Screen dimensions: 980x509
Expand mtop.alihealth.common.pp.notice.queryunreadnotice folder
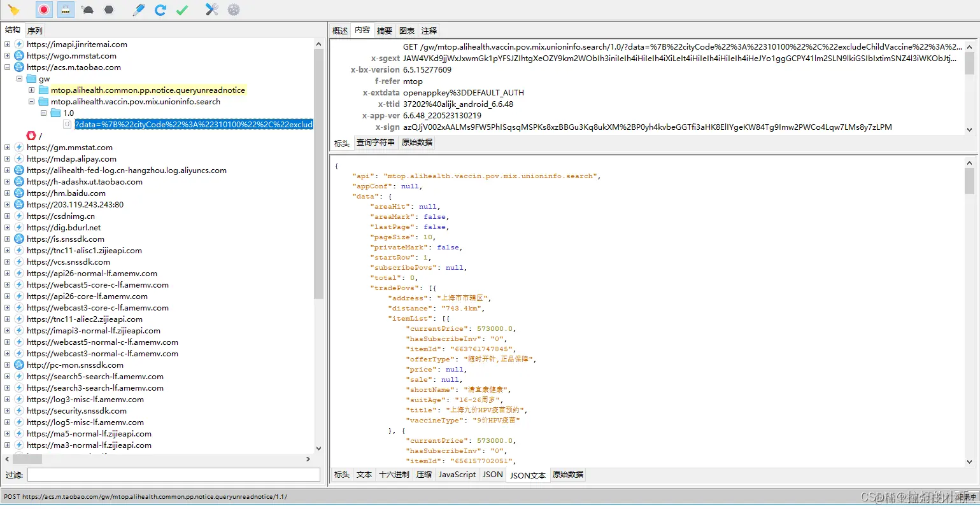[31, 90]
